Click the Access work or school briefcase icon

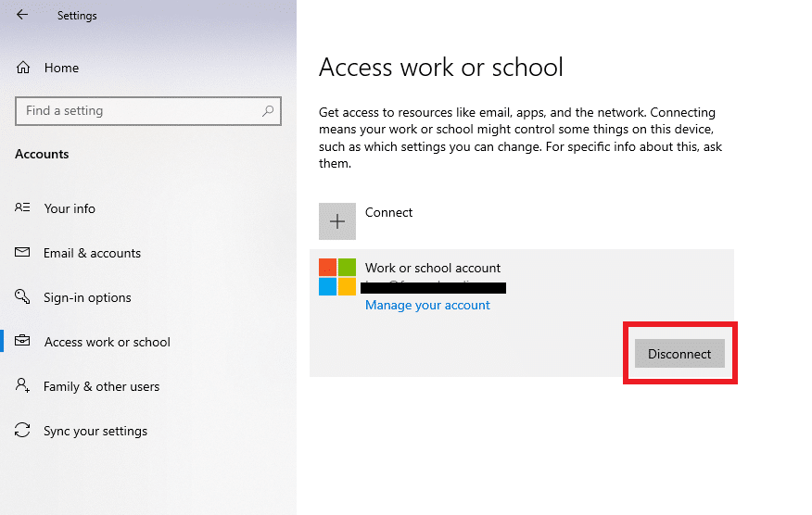(x=22, y=341)
